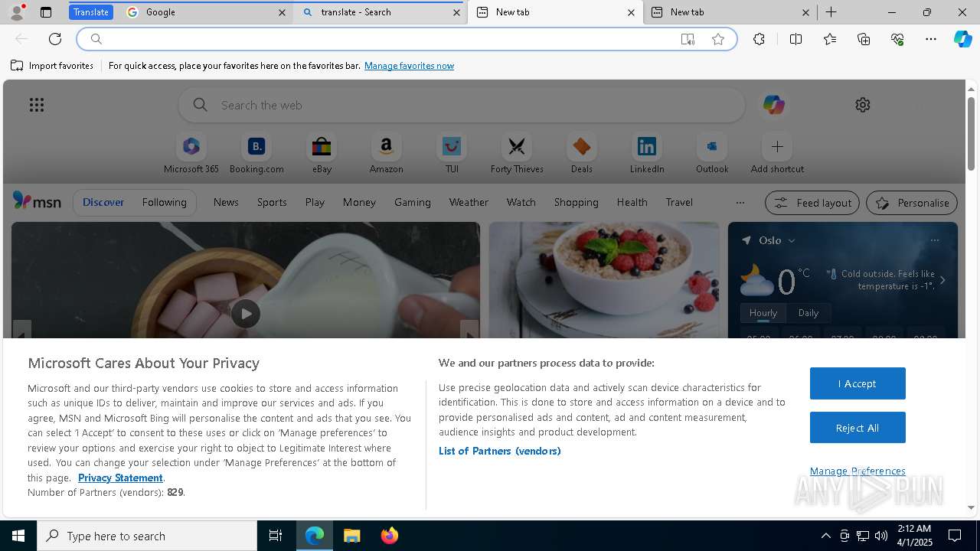980x551 pixels.
Task: Click Import favorites
Action: (x=52, y=66)
